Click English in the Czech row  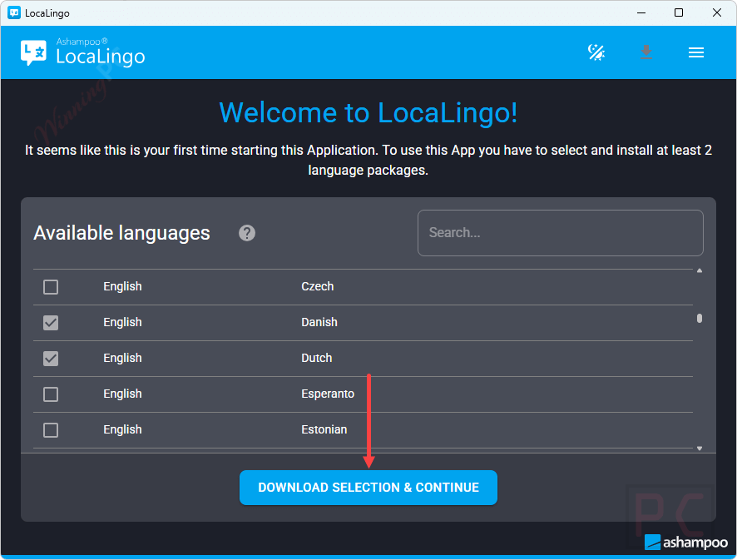(x=122, y=286)
